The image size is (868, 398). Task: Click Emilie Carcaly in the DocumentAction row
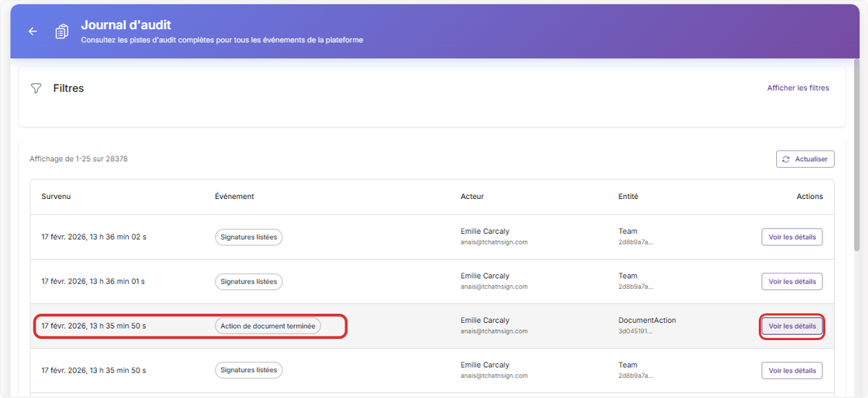pyautogui.click(x=485, y=321)
